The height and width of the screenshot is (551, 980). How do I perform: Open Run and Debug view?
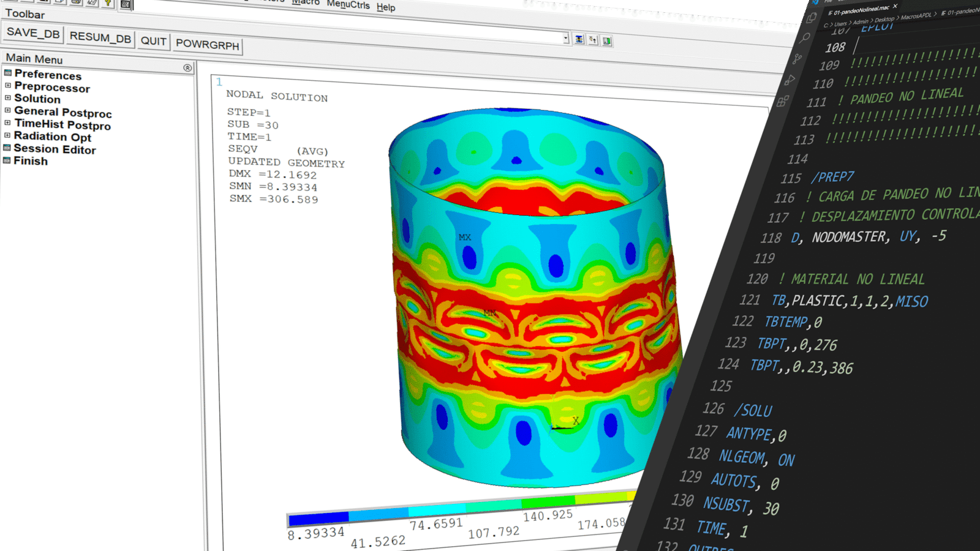[790, 80]
